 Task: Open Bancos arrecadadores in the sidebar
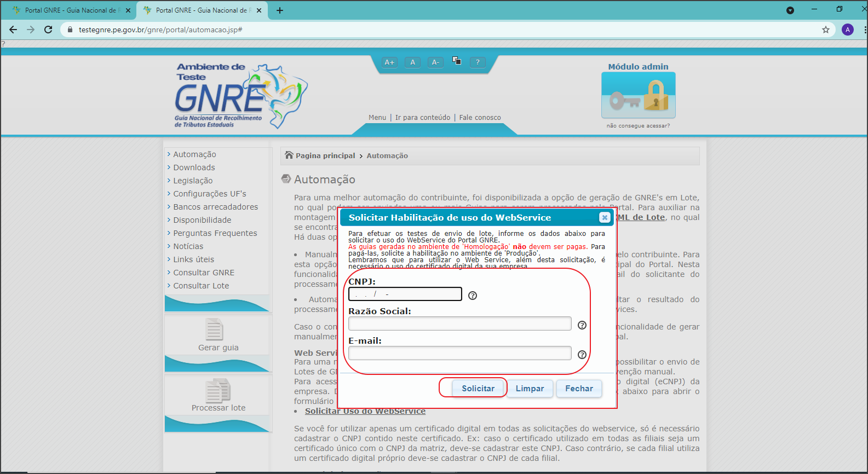[215, 207]
